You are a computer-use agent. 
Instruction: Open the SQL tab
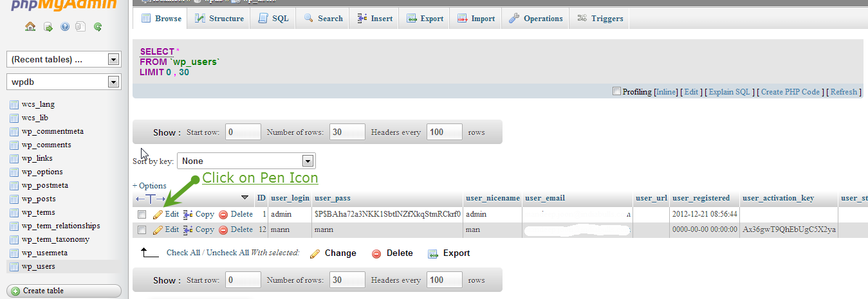tap(273, 19)
